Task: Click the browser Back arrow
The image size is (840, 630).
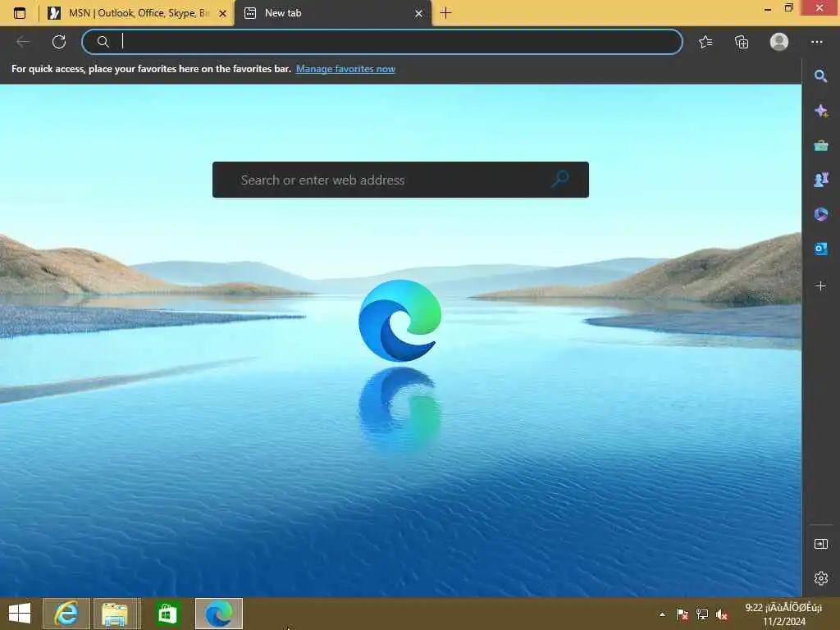Action: coord(23,42)
